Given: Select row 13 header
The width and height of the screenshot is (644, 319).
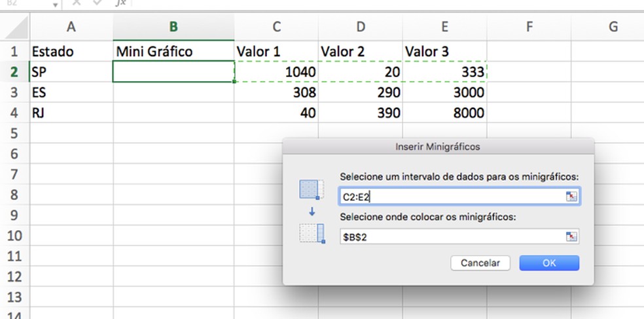Looking at the screenshot, I should click(x=15, y=297).
